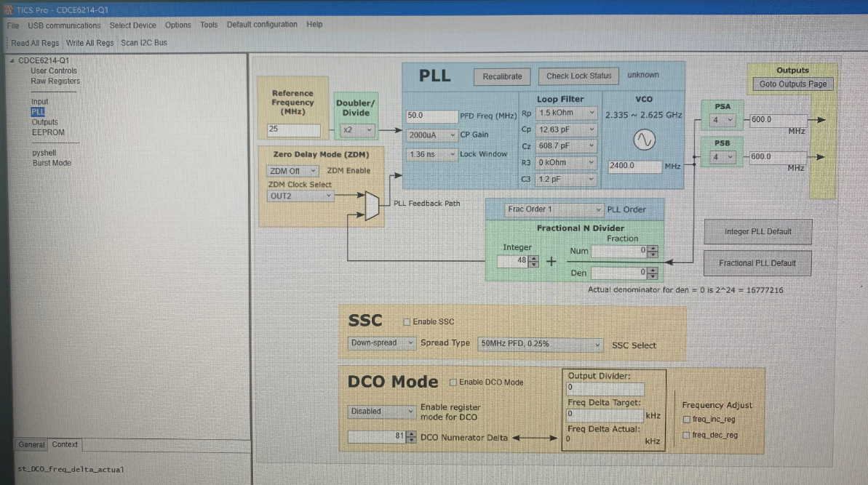Select User Controls in the tree

pos(54,71)
